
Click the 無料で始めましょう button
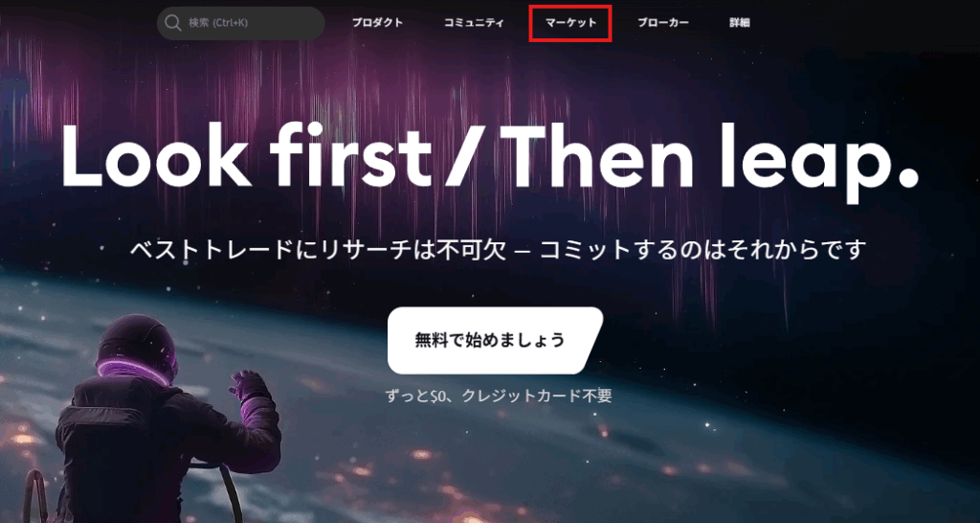point(495,340)
